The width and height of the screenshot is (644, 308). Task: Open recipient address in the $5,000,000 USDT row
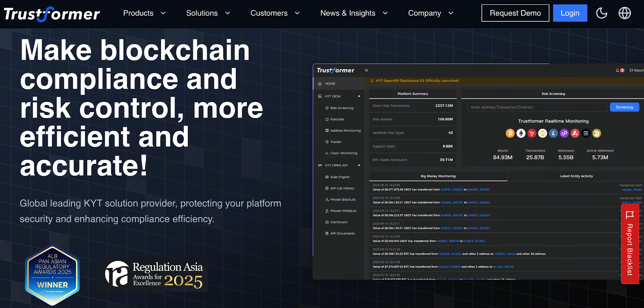(x=474, y=241)
